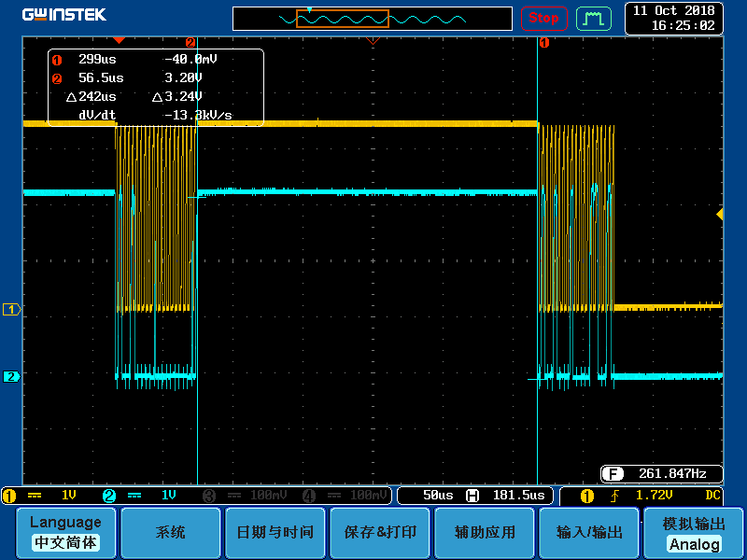Click disabled channel 3 indicator in status bar
The height and width of the screenshot is (560, 747).
(x=209, y=497)
